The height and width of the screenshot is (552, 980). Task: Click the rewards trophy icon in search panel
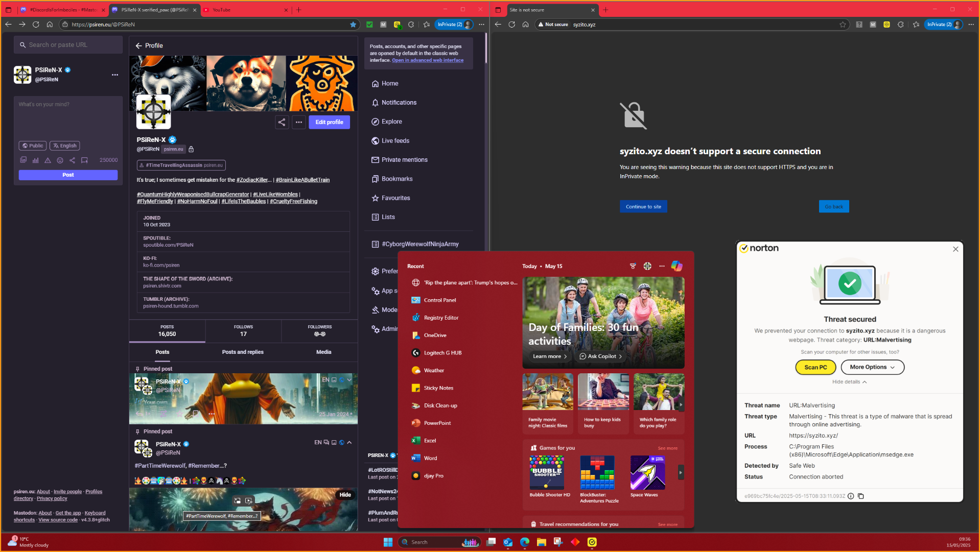pyautogui.click(x=633, y=266)
